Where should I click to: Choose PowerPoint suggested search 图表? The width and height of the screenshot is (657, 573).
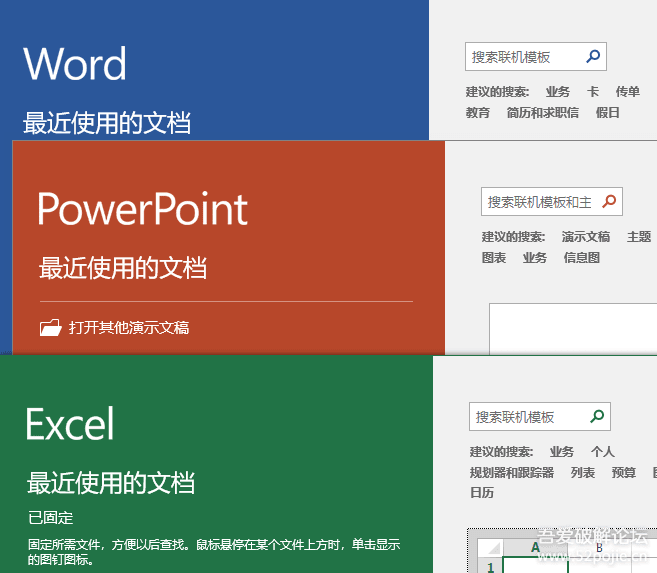point(494,258)
